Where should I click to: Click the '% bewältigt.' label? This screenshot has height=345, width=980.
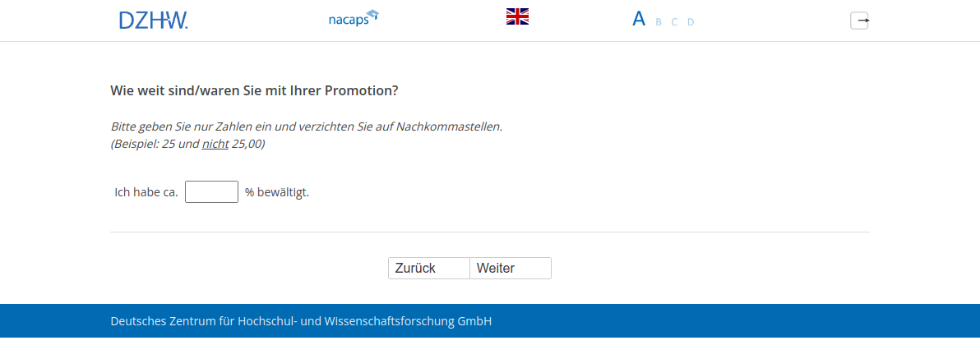pos(277,193)
